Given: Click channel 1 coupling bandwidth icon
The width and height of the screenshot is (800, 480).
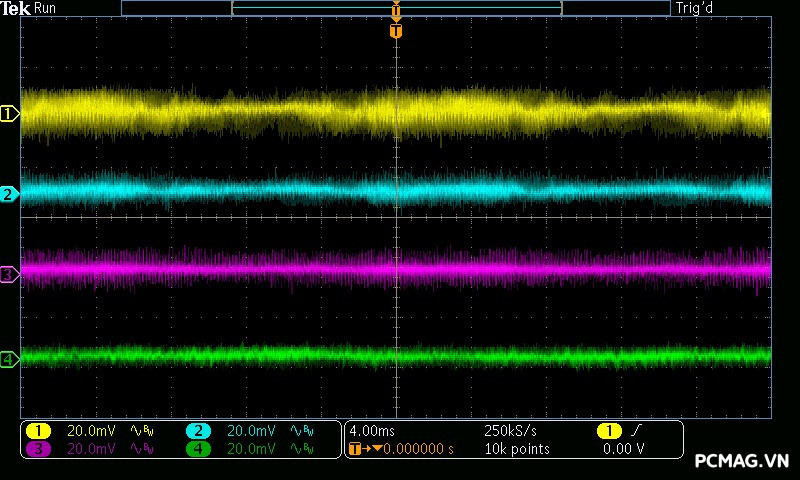Looking at the screenshot, I should click(x=140, y=431).
